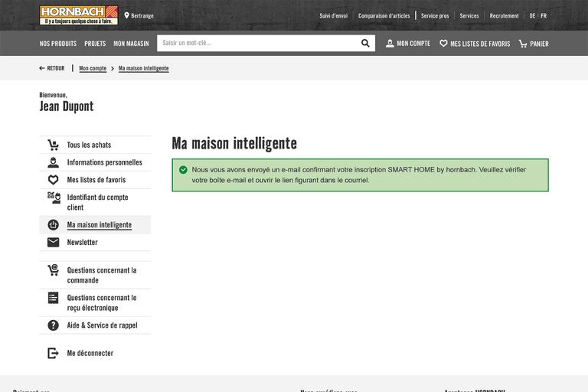
Task: Click the Newsletter envelope icon in sidebar
Action: pyautogui.click(x=53, y=242)
